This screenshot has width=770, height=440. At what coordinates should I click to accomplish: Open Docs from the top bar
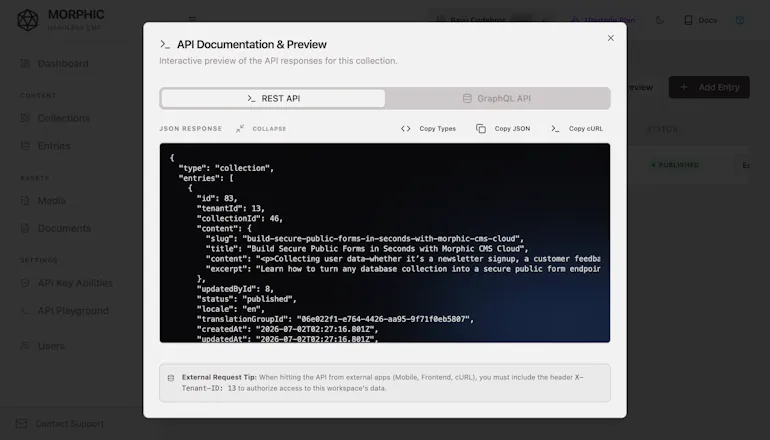(700, 20)
